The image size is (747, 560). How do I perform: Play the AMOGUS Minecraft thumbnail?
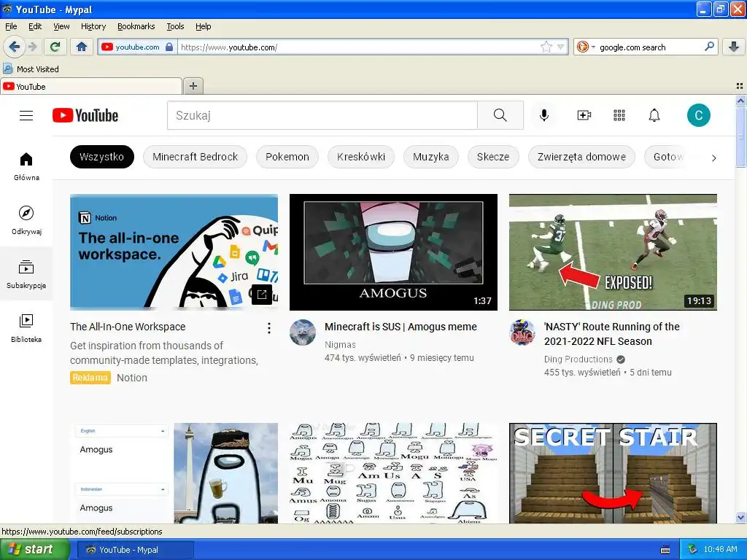(393, 252)
